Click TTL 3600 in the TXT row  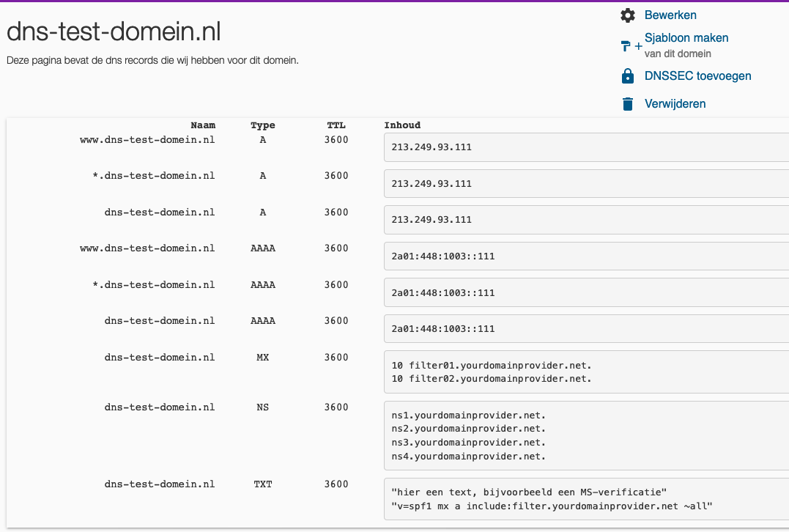pyautogui.click(x=336, y=484)
